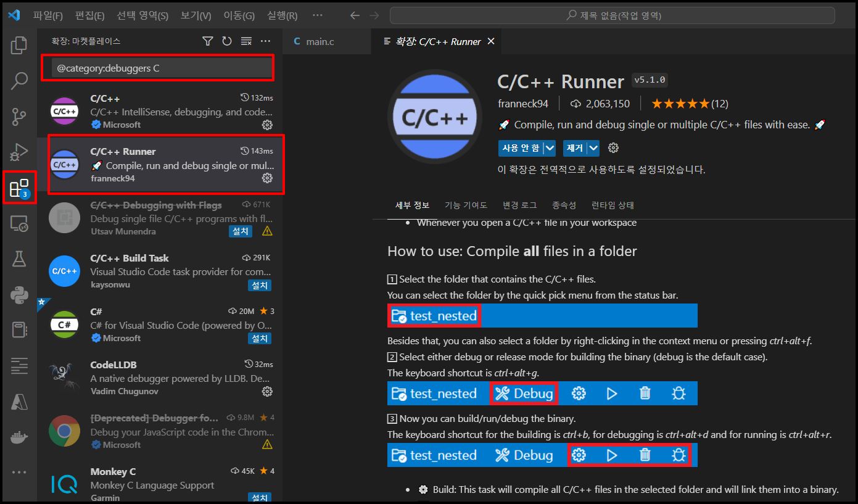Clear extensions search results icon

pyautogui.click(x=246, y=41)
